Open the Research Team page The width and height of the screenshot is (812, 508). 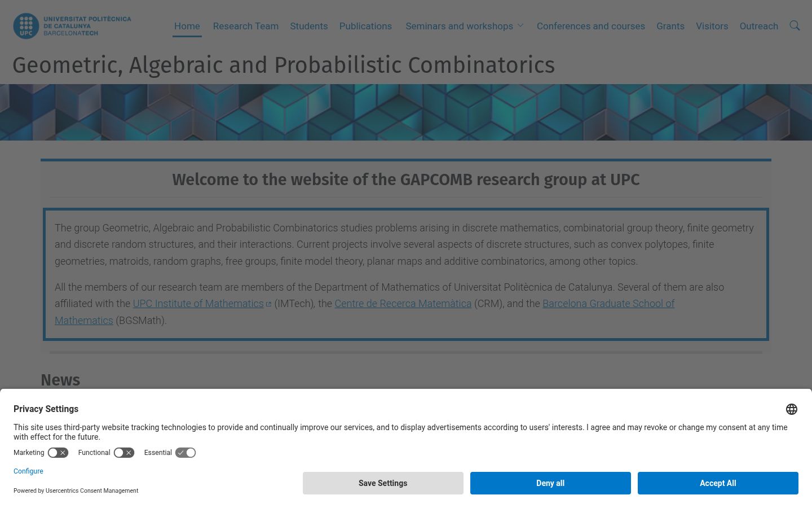point(246,26)
